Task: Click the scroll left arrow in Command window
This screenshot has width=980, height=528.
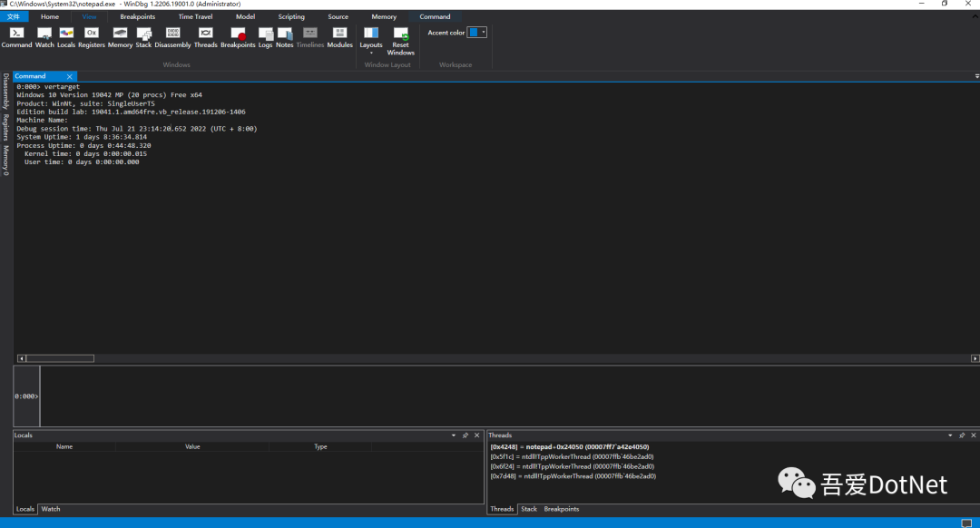Action: (x=21, y=358)
